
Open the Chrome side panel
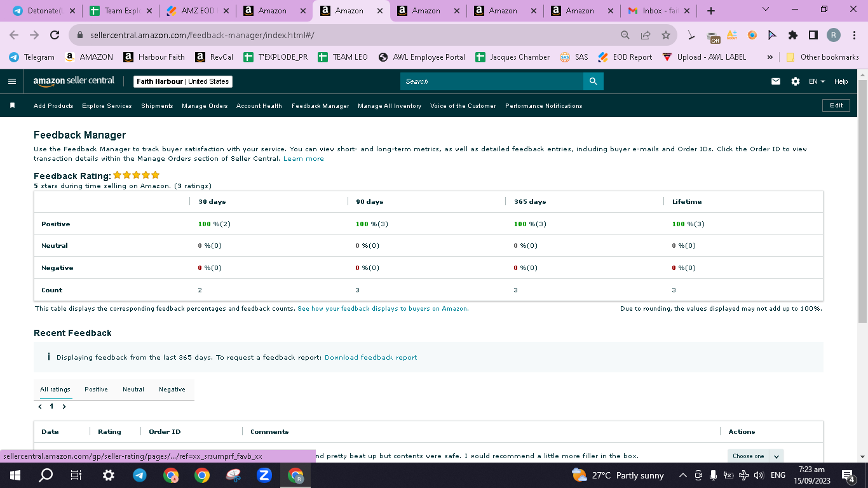tap(813, 35)
